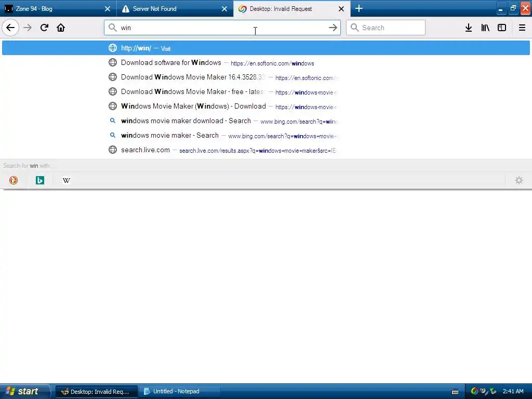Search with Wikipedia one-off icon

point(66,180)
